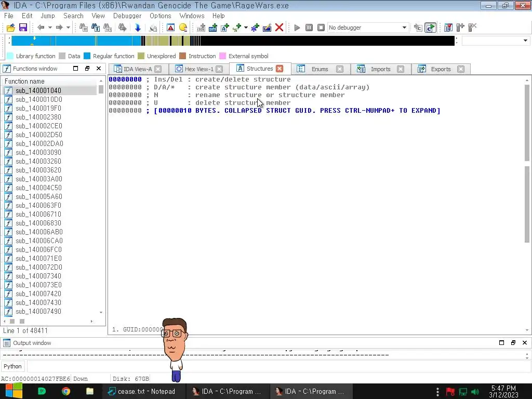This screenshot has width=532, height=399.
Task: Search next occurrence binoculars arrow icon
Action: [x=122, y=28]
